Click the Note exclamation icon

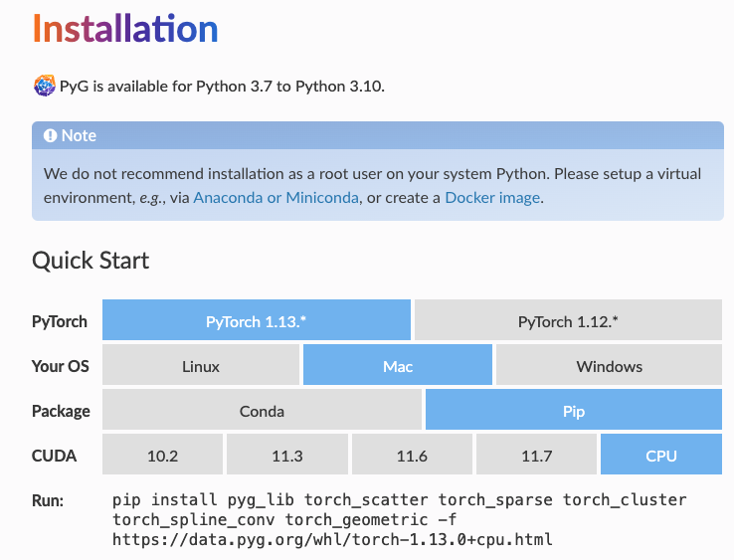click(50, 136)
